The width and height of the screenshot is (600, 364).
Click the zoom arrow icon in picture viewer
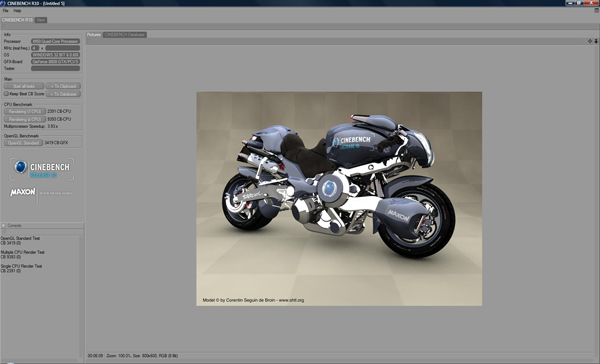(x=596, y=41)
